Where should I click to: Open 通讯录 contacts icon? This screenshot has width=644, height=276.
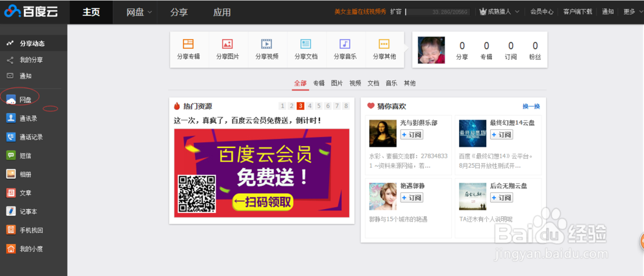(11, 118)
